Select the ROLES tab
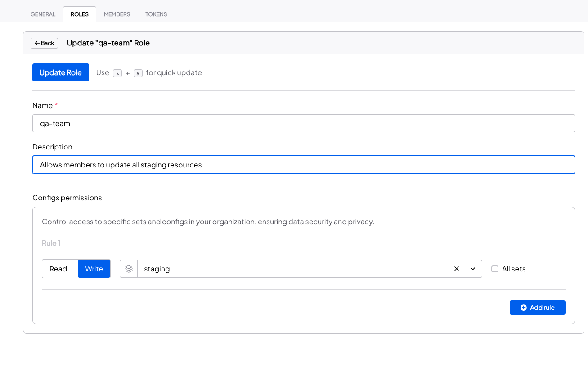The image size is (588, 371). coord(80,14)
